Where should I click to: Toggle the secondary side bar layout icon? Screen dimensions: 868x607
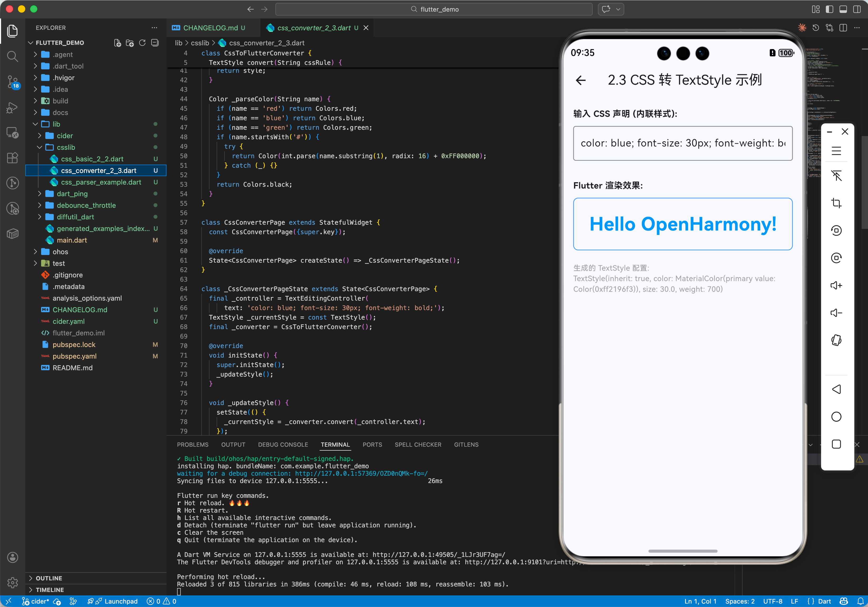(x=857, y=9)
